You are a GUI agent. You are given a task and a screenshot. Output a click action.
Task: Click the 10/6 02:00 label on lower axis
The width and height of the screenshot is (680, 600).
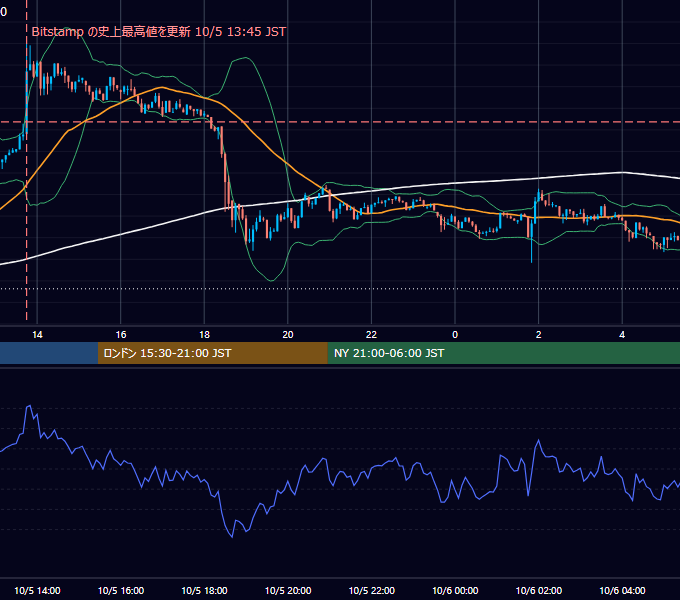(539, 590)
